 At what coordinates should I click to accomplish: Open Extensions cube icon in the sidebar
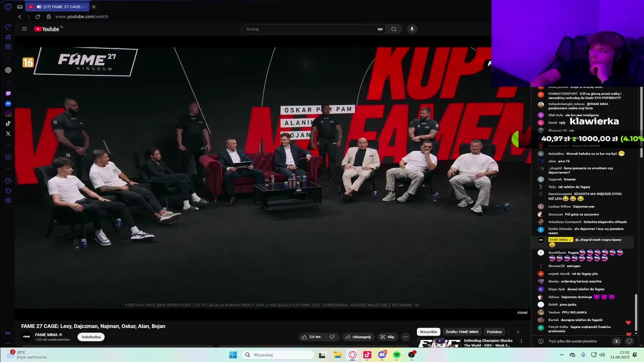[8, 191]
